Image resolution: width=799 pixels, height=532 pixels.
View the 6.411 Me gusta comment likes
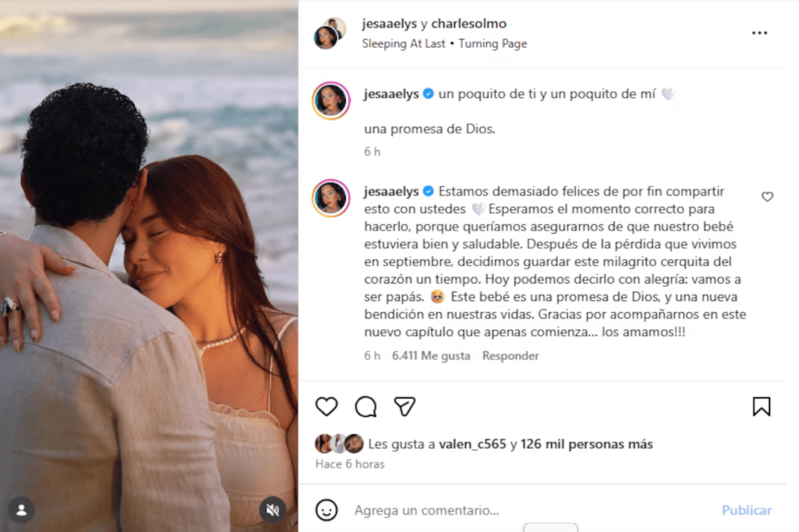431,356
